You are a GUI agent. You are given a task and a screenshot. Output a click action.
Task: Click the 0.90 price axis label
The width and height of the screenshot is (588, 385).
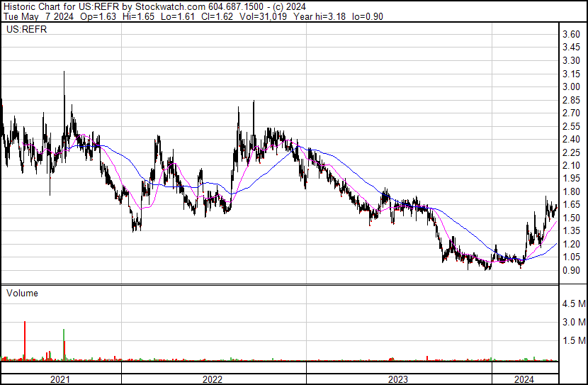tap(572, 271)
